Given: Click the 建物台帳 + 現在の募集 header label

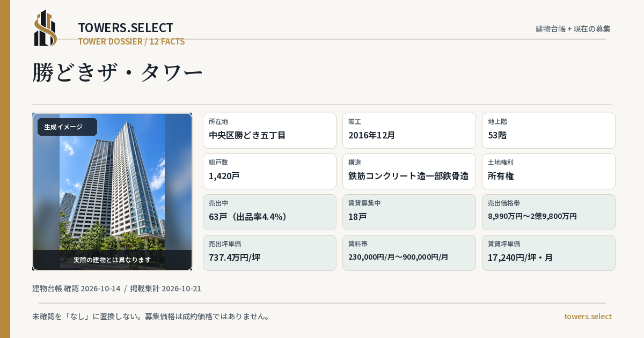Looking at the screenshot, I should [x=573, y=28].
